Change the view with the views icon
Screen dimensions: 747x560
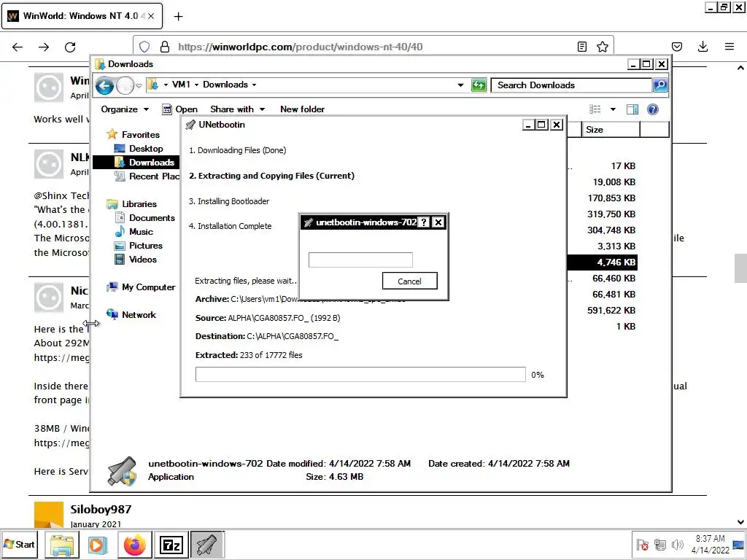[x=595, y=109]
